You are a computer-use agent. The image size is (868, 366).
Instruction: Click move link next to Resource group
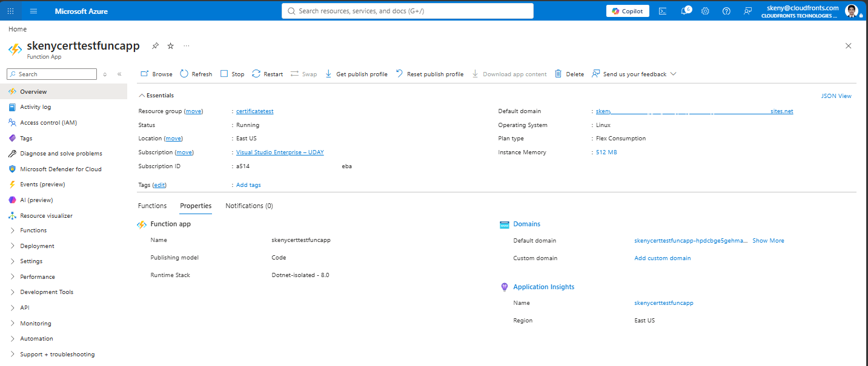click(x=194, y=111)
